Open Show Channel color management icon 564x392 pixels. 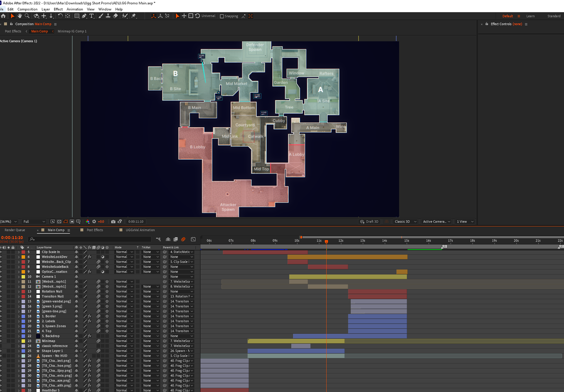click(88, 222)
